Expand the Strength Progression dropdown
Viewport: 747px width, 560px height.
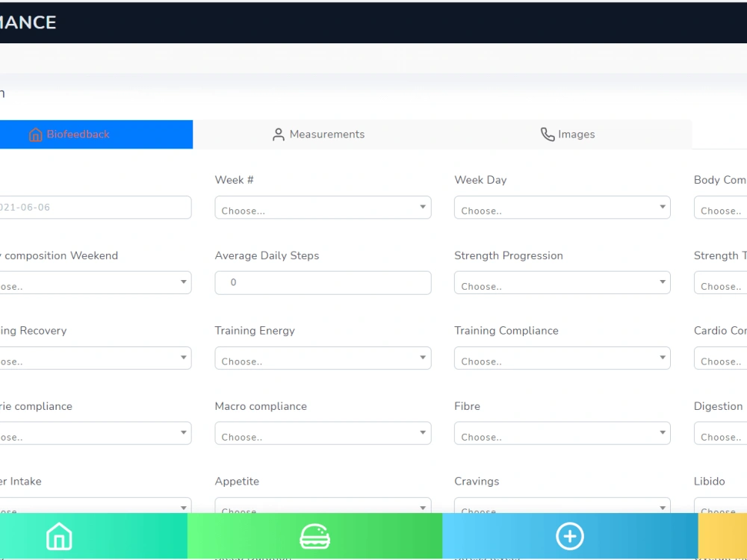pyautogui.click(x=562, y=283)
